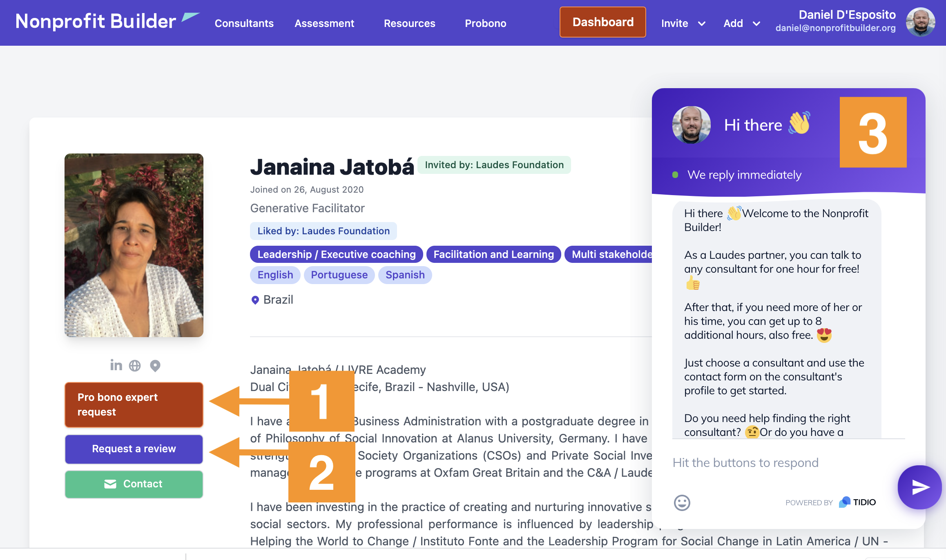Select the Facilitation and Learning tag

[493, 254]
